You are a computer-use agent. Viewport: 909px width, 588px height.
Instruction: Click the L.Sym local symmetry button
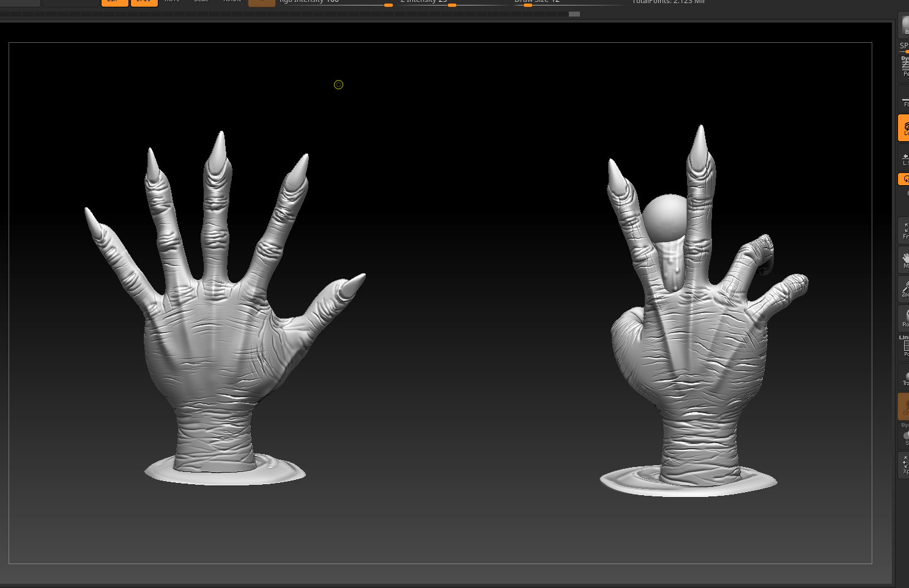tap(905, 159)
